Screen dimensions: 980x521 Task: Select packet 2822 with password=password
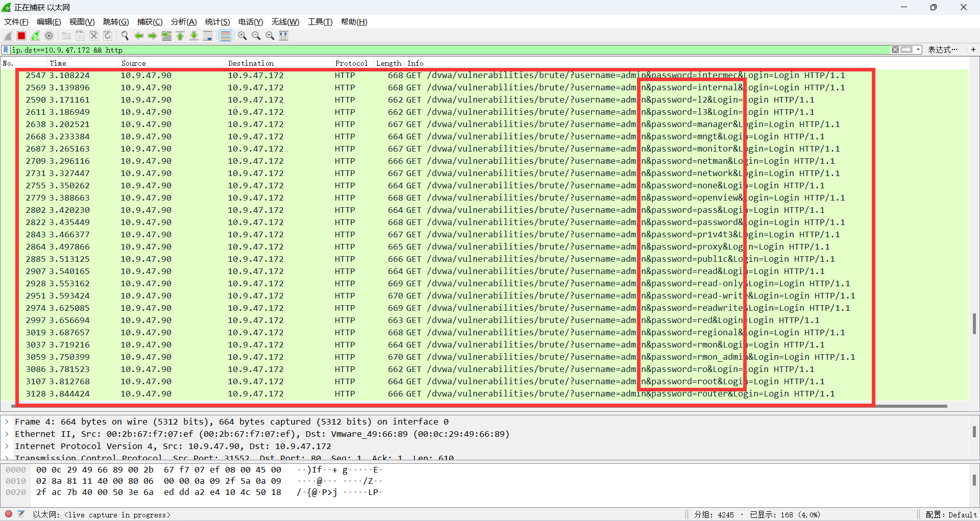coord(485,222)
